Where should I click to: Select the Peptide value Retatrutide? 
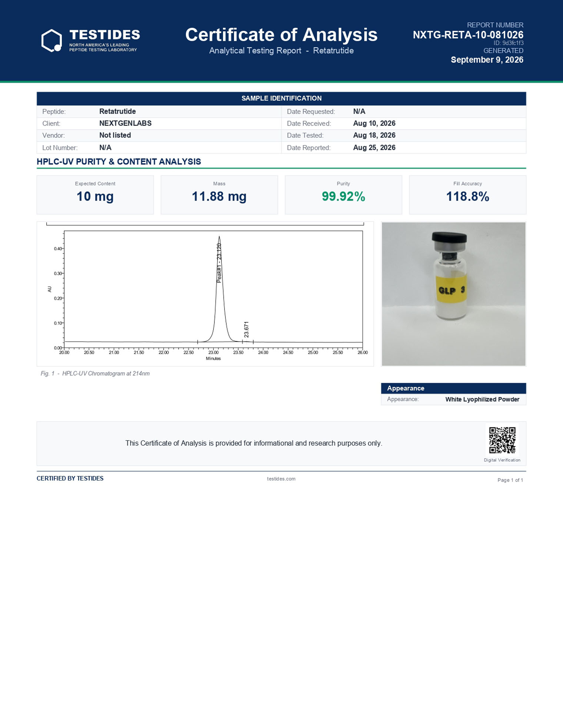click(117, 111)
